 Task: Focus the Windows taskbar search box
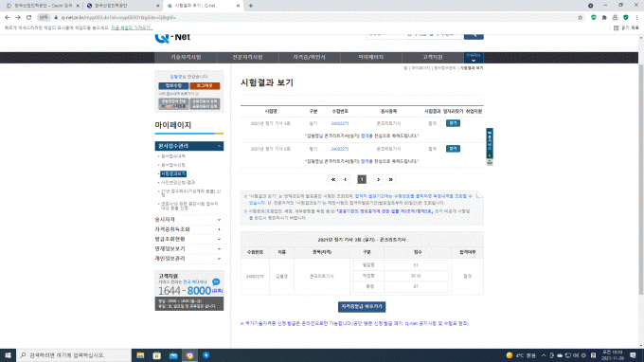[x=74, y=355]
